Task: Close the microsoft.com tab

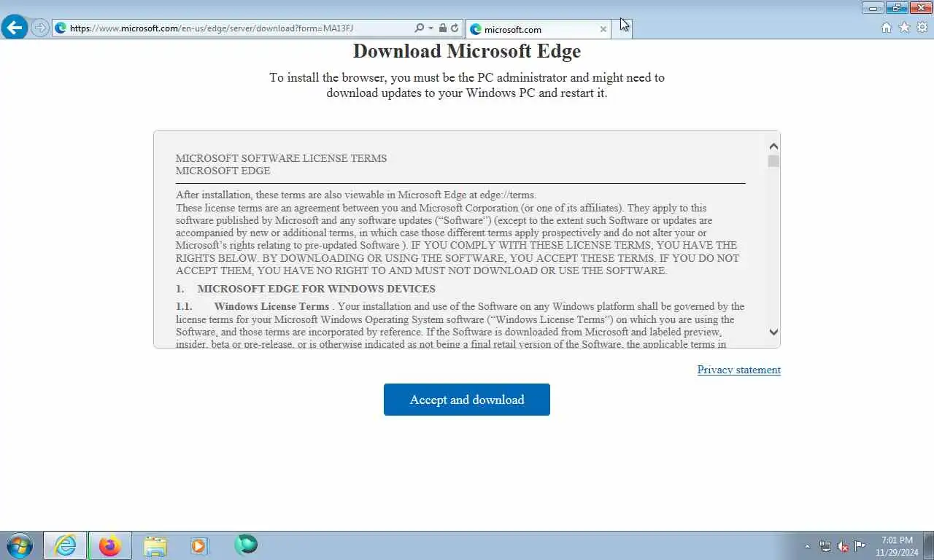Action: click(x=603, y=29)
